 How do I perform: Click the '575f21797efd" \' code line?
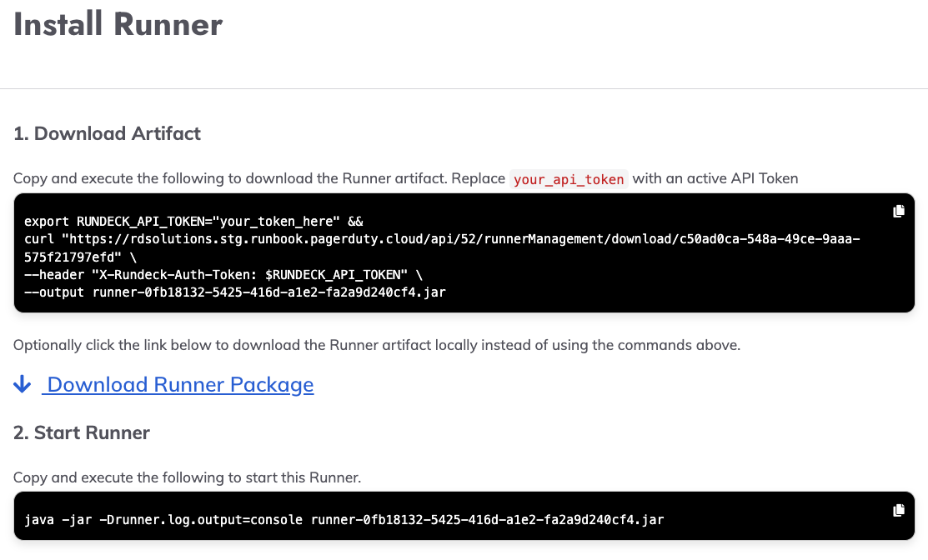click(81, 257)
